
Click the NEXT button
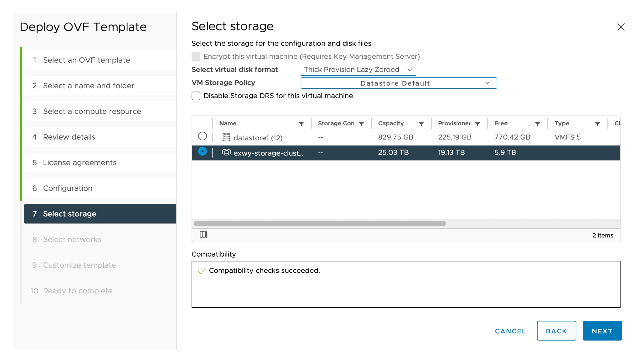602,331
